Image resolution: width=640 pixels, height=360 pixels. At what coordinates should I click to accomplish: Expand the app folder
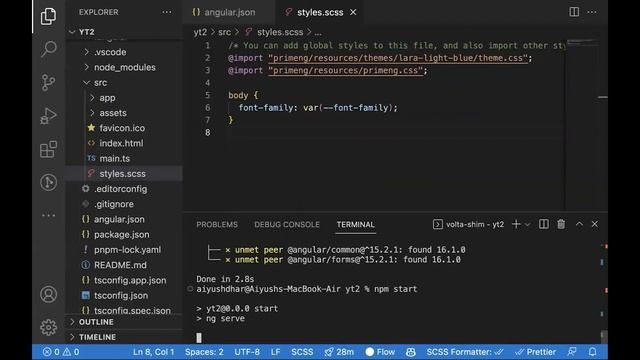124,98
